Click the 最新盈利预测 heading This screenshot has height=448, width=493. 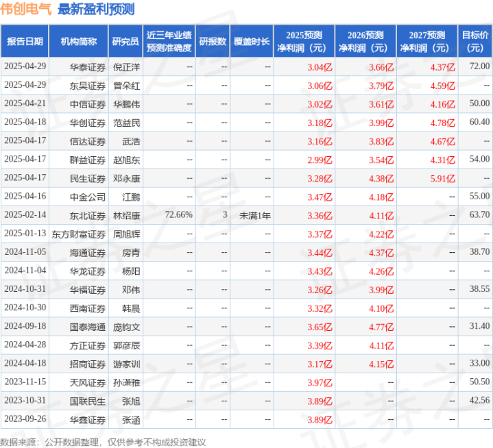[x=96, y=9]
